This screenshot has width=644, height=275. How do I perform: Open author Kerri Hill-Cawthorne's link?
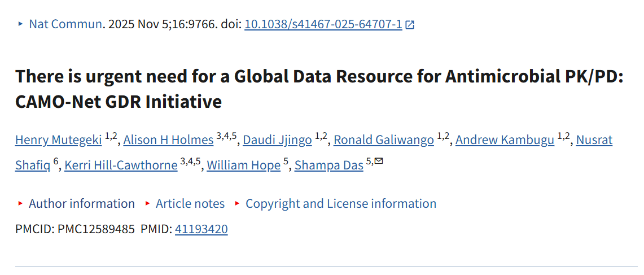121,165
